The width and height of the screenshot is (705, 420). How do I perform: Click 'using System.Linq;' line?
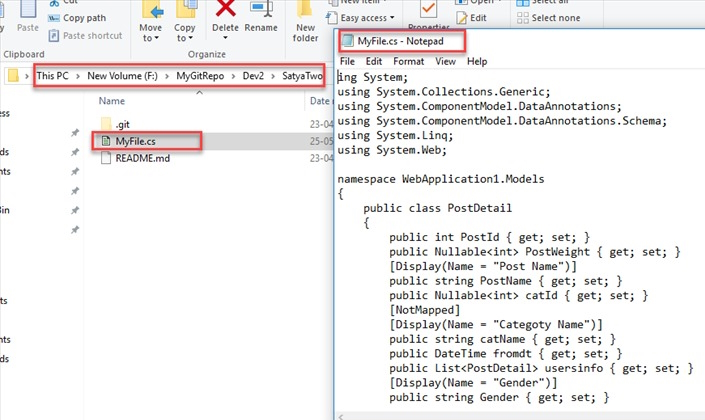click(395, 135)
